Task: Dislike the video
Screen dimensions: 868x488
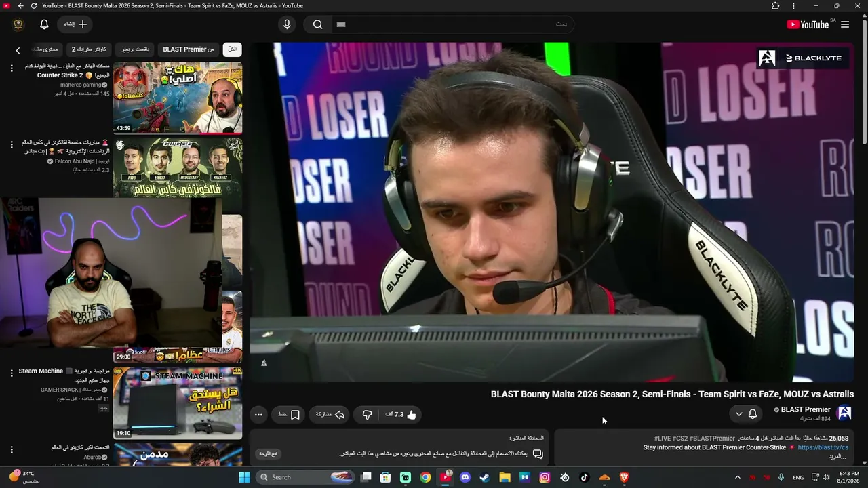Action: (367, 414)
